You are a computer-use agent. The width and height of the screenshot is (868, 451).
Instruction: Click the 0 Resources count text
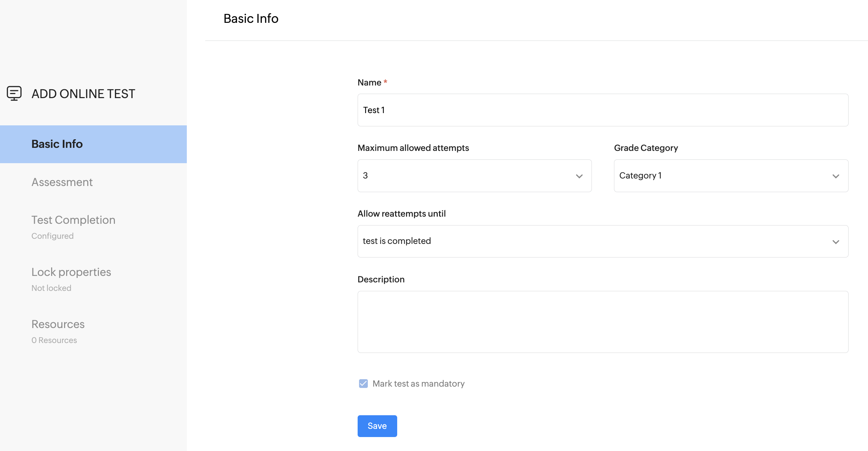[x=54, y=340]
